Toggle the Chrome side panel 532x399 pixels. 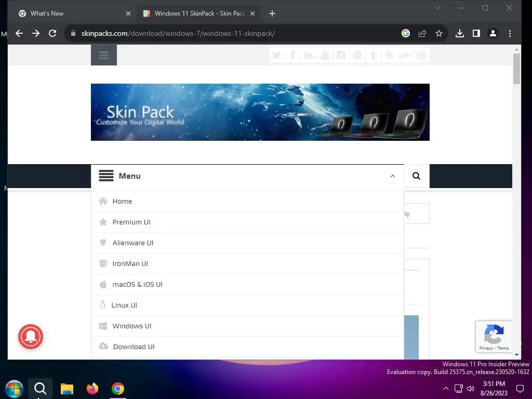(476, 33)
